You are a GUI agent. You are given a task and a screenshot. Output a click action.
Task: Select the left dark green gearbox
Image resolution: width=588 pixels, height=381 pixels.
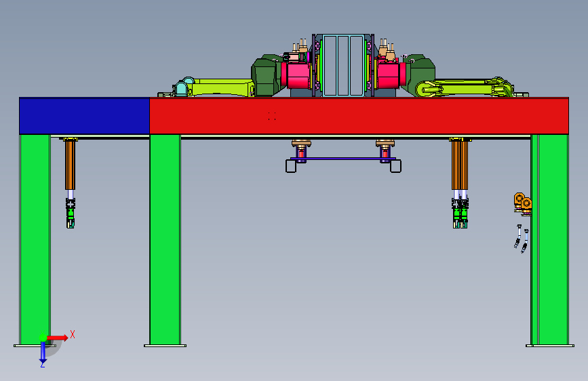(x=267, y=75)
